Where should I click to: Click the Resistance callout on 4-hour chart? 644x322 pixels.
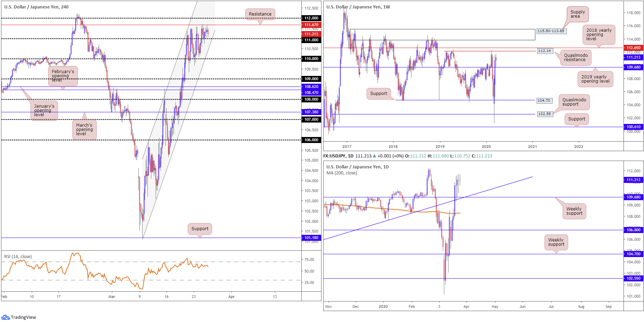point(260,14)
